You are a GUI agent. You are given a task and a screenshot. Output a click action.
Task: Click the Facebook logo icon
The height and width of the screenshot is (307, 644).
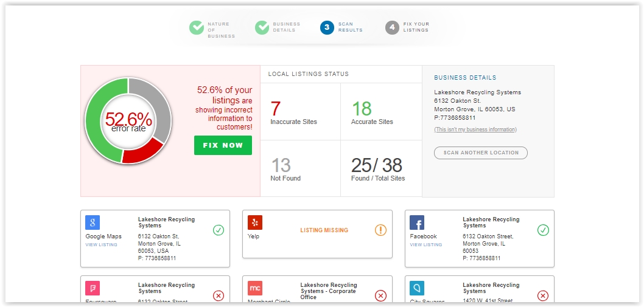pos(417,222)
